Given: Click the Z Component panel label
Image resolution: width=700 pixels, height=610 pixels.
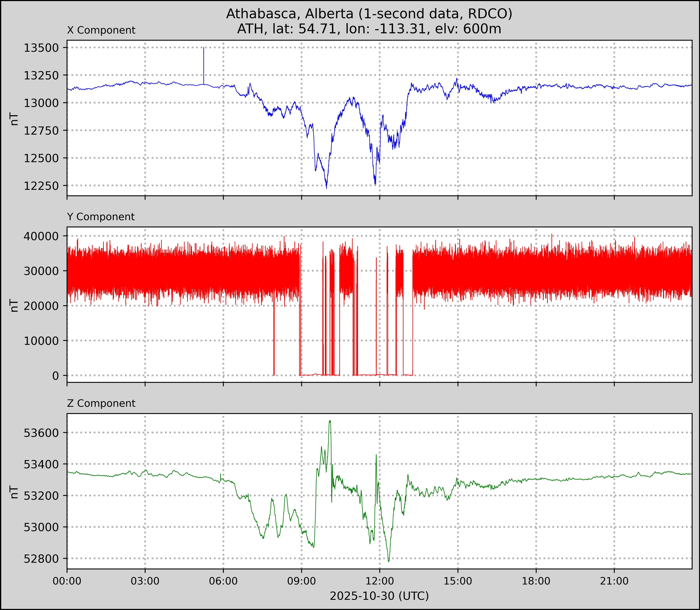Looking at the screenshot, I should tap(101, 403).
